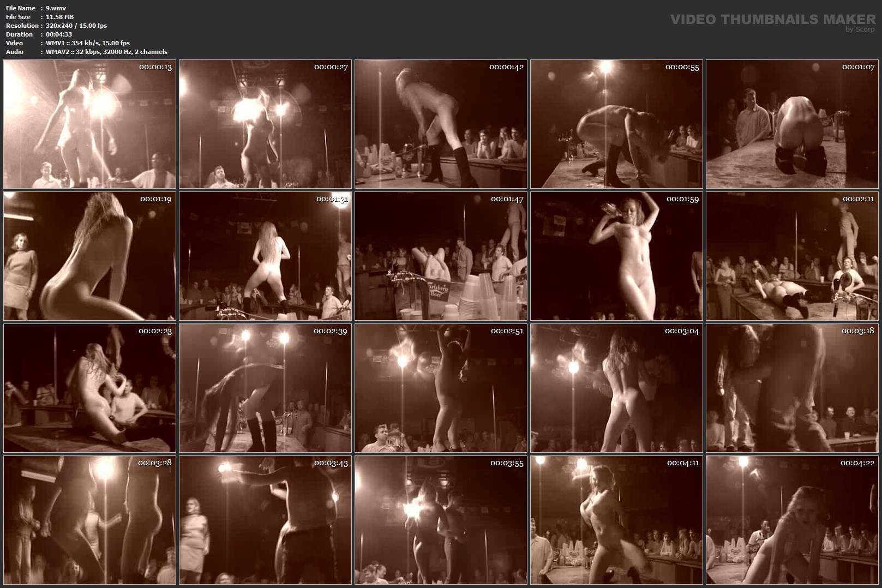Image resolution: width=882 pixels, height=588 pixels.
Task: Click the 00:00:55 frame
Action: 616,124
